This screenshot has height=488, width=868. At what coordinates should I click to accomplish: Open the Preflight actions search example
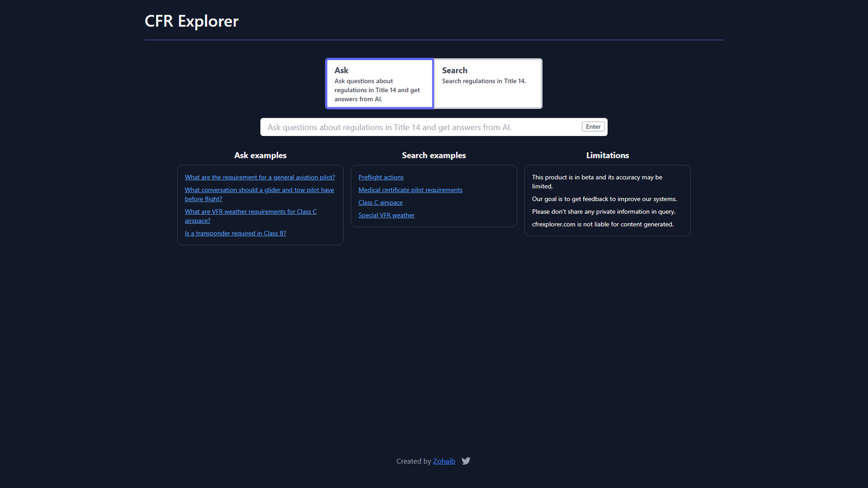click(381, 177)
